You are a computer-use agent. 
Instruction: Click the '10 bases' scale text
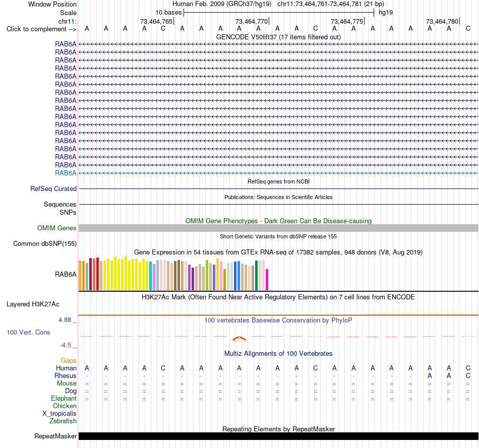pos(168,13)
